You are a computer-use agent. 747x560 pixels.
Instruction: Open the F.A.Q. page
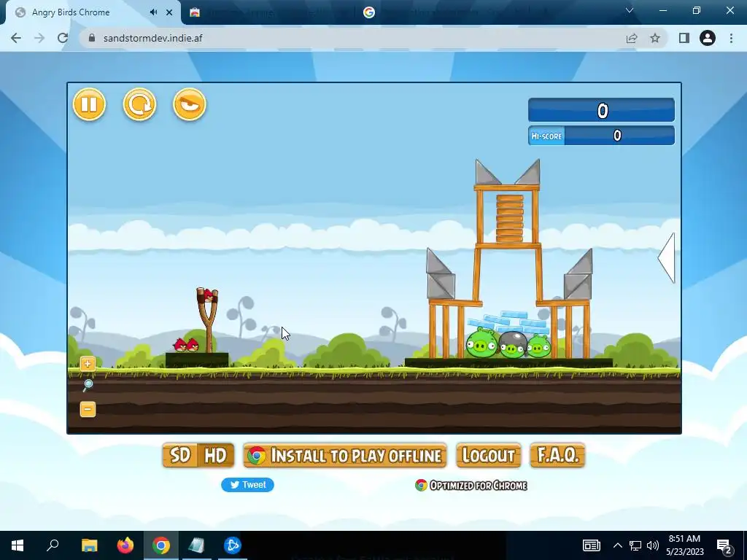557,456
